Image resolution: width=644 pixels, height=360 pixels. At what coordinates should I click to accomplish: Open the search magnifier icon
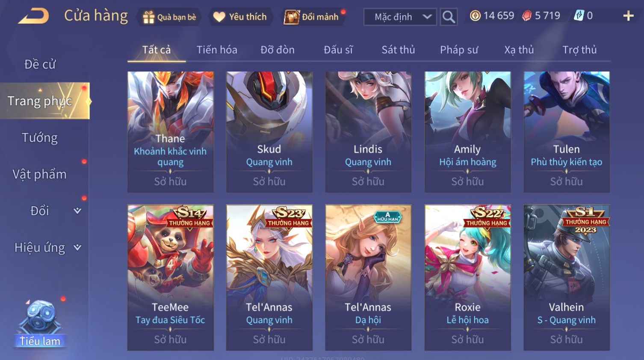[x=449, y=17]
